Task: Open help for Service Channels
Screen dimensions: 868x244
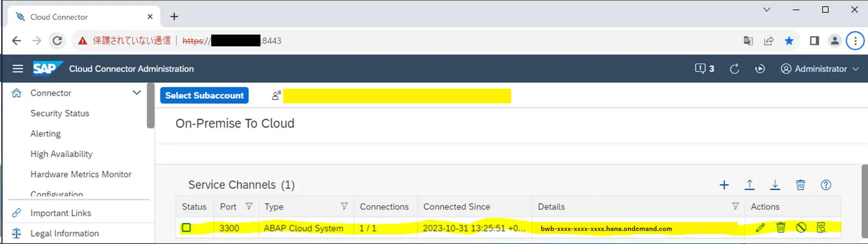Action: [826, 185]
